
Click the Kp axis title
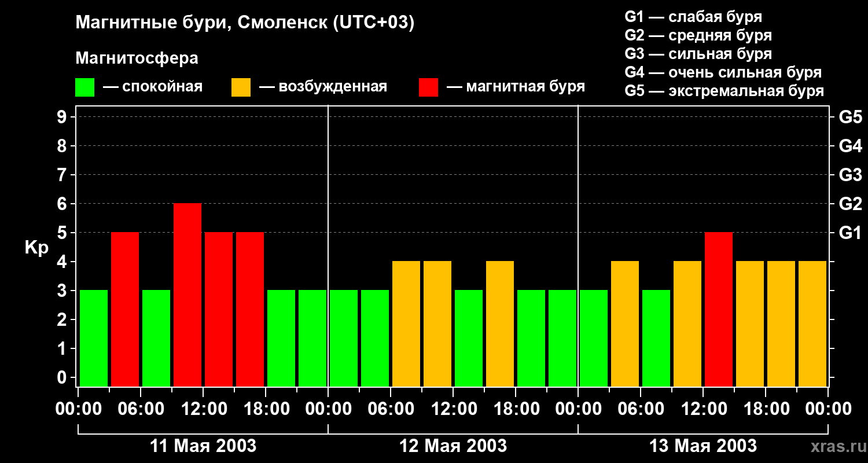pyautogui.click(x=36, y=248)
